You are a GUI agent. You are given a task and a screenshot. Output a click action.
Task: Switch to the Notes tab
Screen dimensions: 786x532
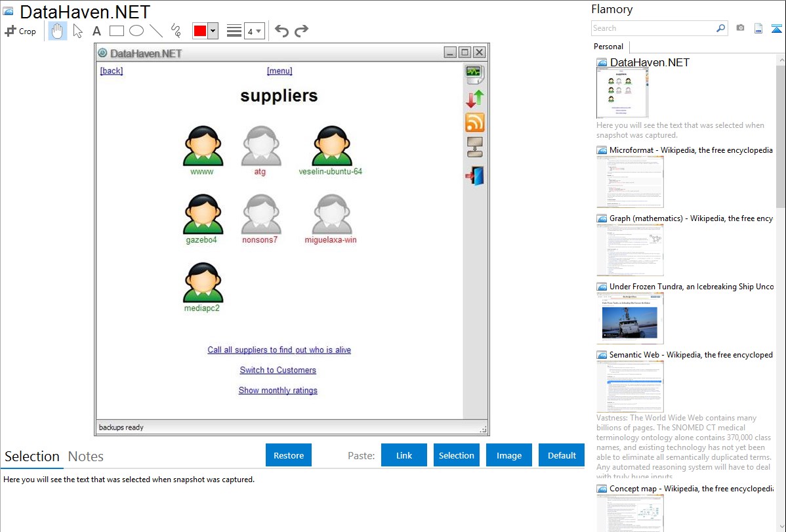(86, 457)
